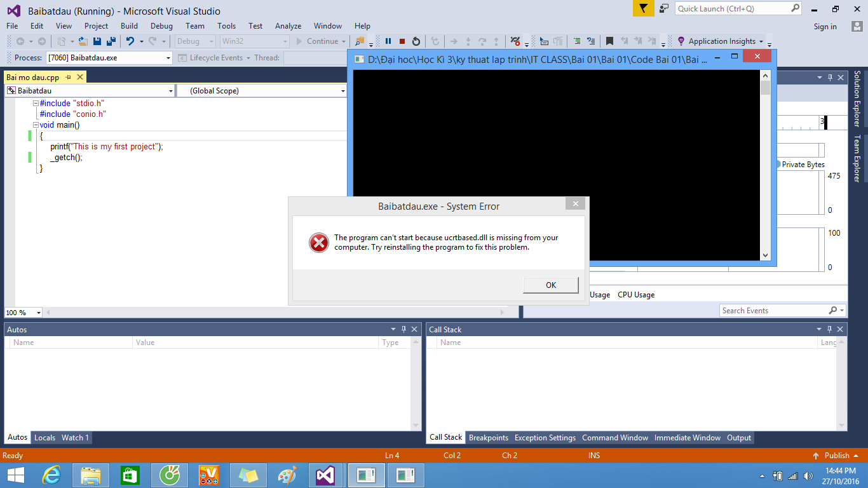
Task: Click the Open File folder icon
Action: pyautogui.click(x=84, y=41)
